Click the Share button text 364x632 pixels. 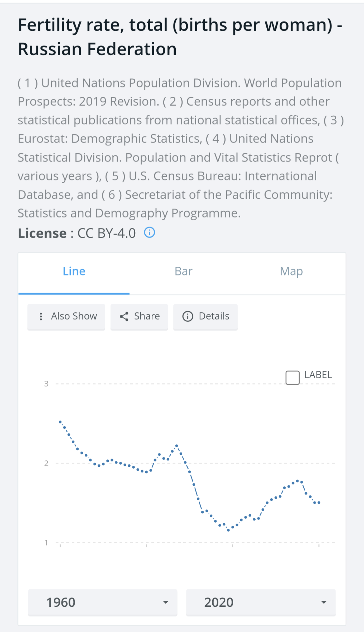click(x=147, y=316)
